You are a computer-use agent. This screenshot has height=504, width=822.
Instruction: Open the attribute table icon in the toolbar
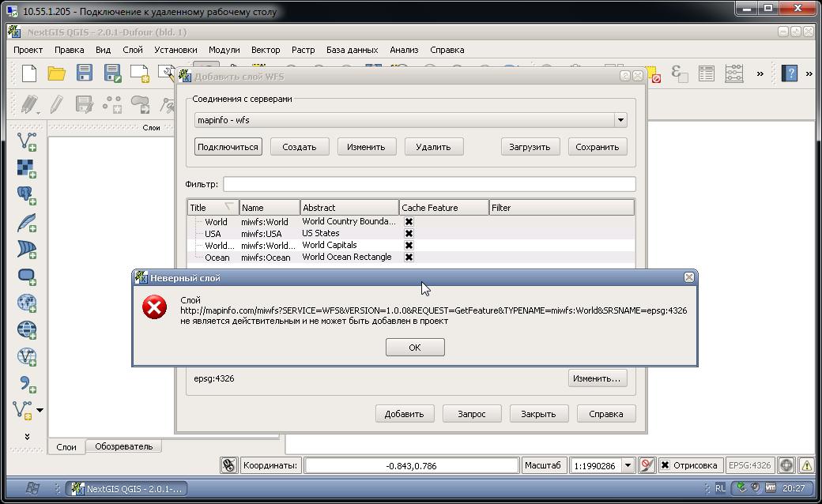coord(706,73)
